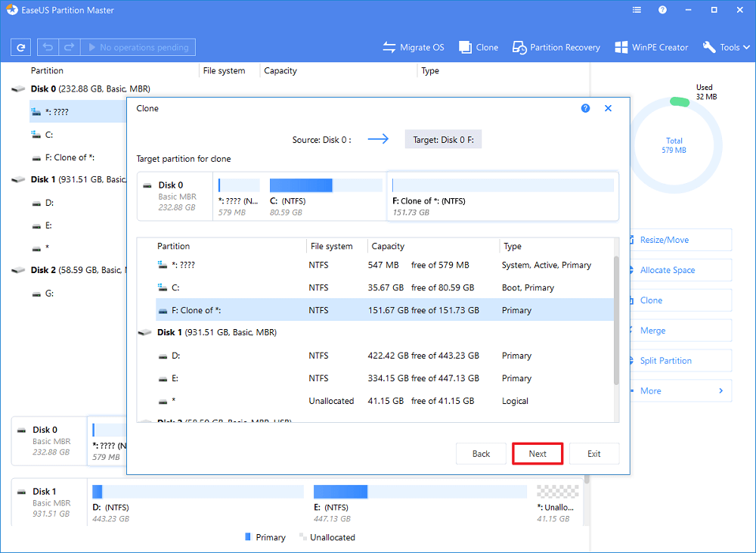The height and width of the screenshot is (553, 756).
Task: Click the main window's vertical scrollbar
Action: [587, 480]
